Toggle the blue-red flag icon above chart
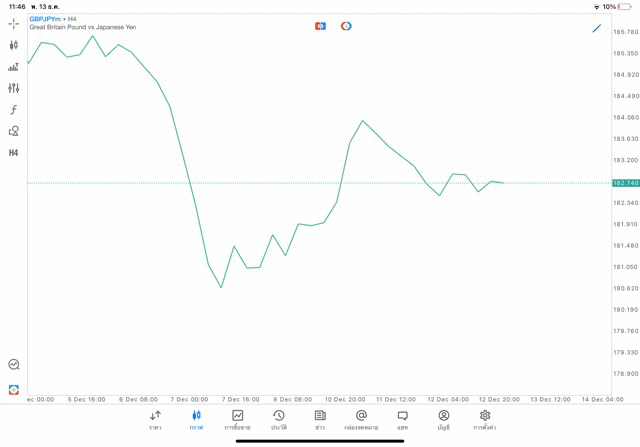 (320, 26)
